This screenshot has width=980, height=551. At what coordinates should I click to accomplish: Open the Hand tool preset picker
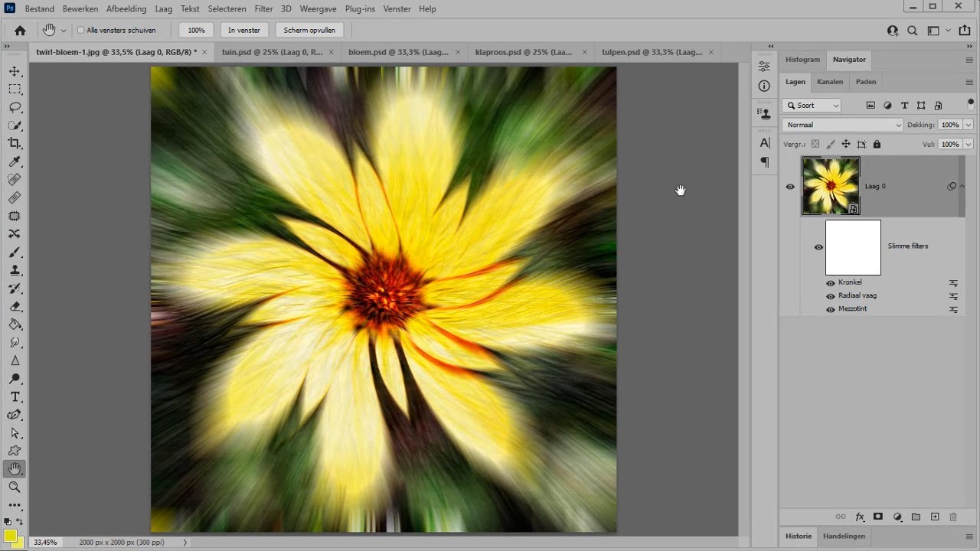(63, 31)
